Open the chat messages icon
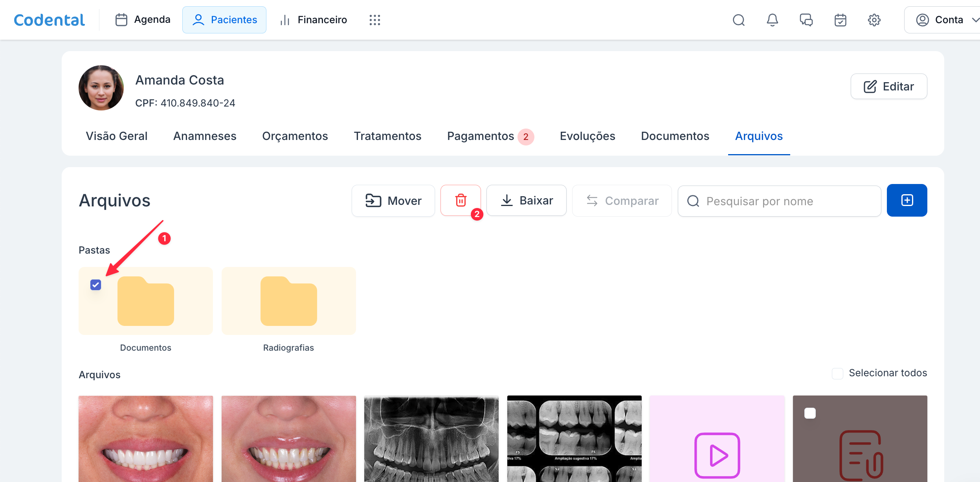 (806, 20)
